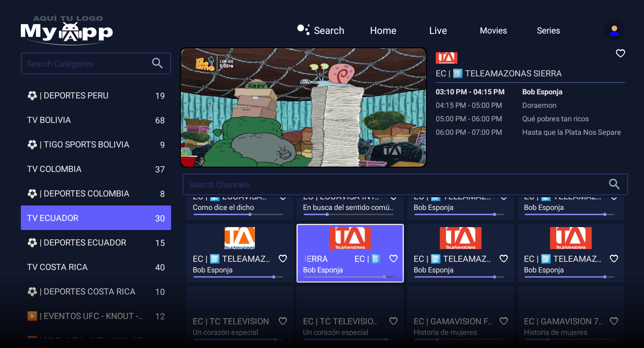
Task: Favorite the truncated EC | TC TELEVISIO.. channel
Action: click(393, 321)
